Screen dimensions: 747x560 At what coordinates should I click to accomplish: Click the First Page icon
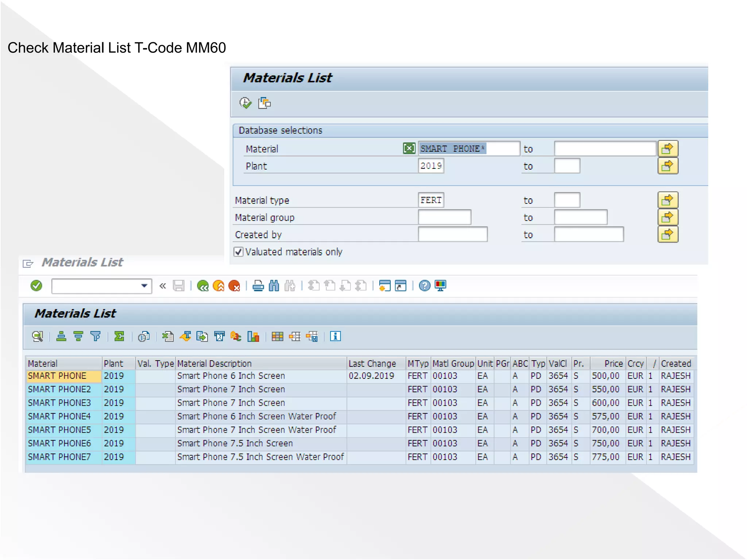click(x=314, y=286)
